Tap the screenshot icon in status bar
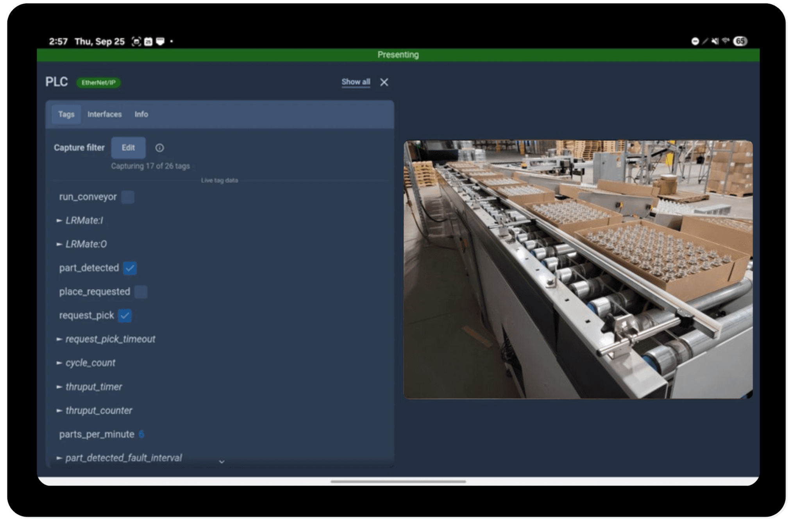This screenshot has width=790, height=532. [136, 41]
